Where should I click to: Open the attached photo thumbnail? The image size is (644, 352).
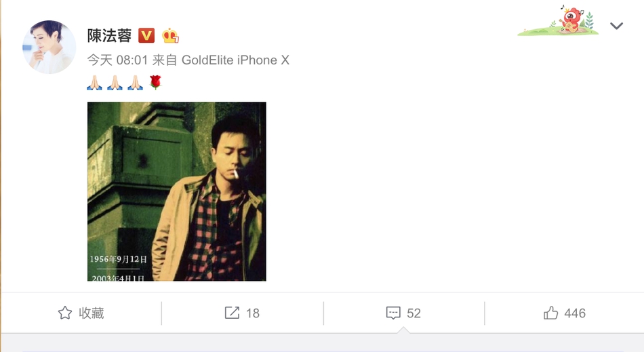[x=177, y=191]
